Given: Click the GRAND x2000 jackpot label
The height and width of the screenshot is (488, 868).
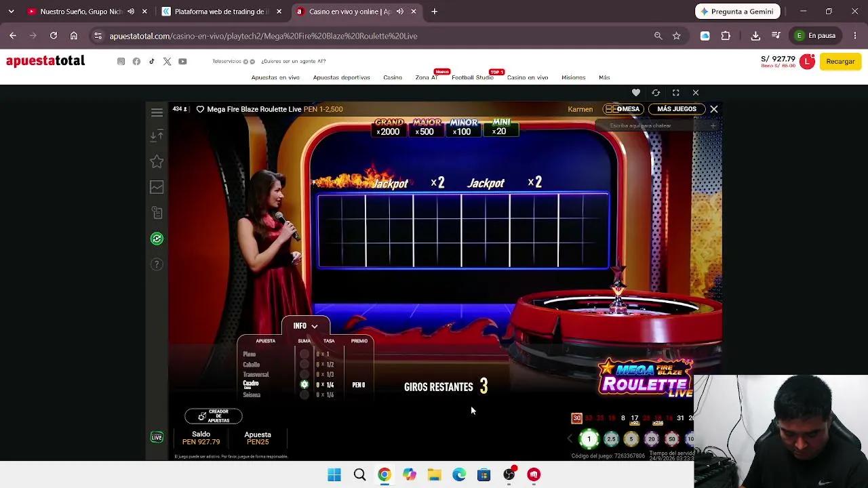Looking at the screenshot, I should (389, 127).
